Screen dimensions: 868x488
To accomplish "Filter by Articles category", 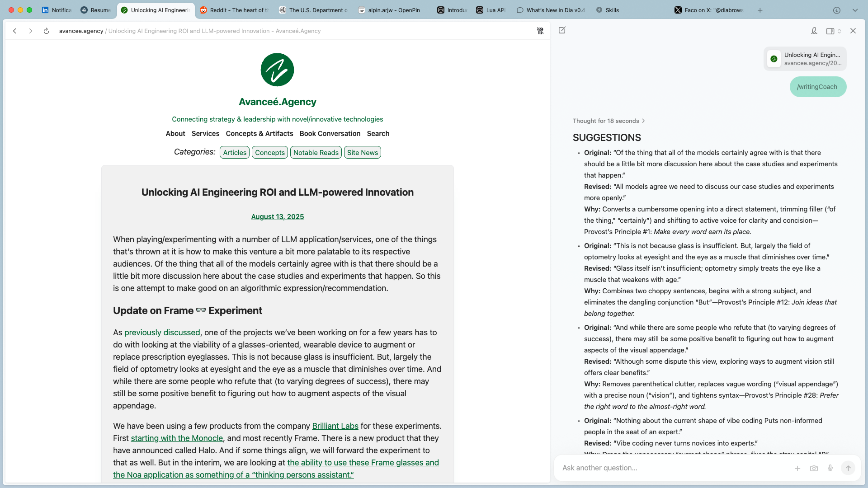I will click(x=235, y=152).
